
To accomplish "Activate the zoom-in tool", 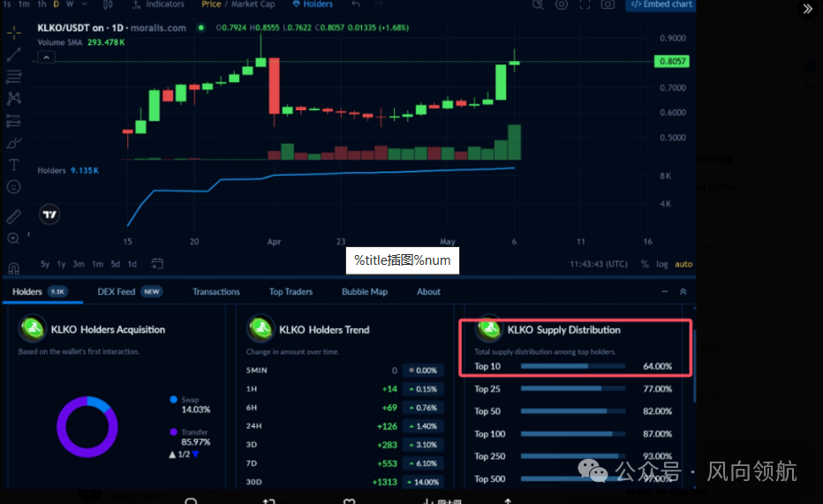I will point(13,238).
